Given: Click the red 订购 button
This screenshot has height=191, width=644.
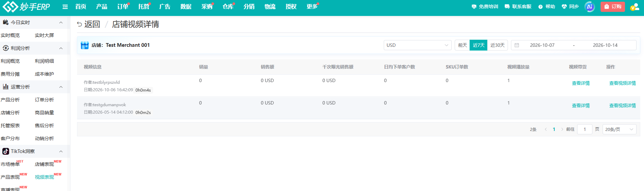Looking at the screenshot, I should 612,7.
